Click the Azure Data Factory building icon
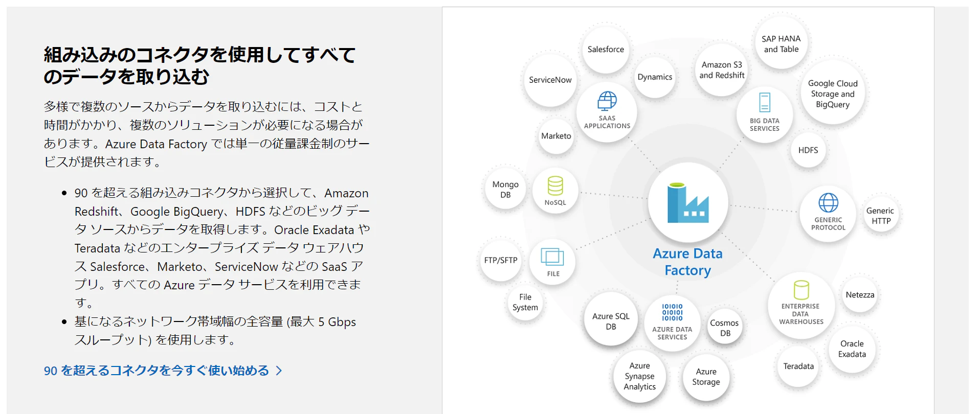980x414 pixels. point(688,203)
